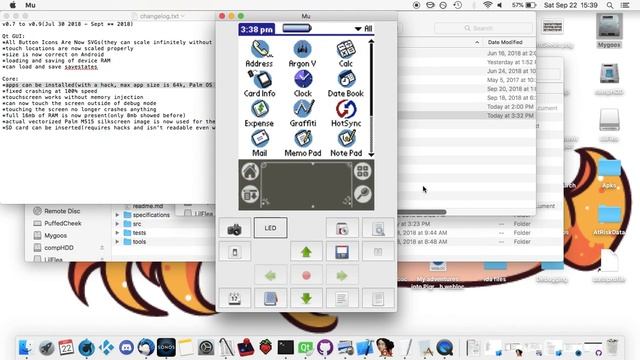Select Mygoos in Finder sidebar

(x=56, y=236)
